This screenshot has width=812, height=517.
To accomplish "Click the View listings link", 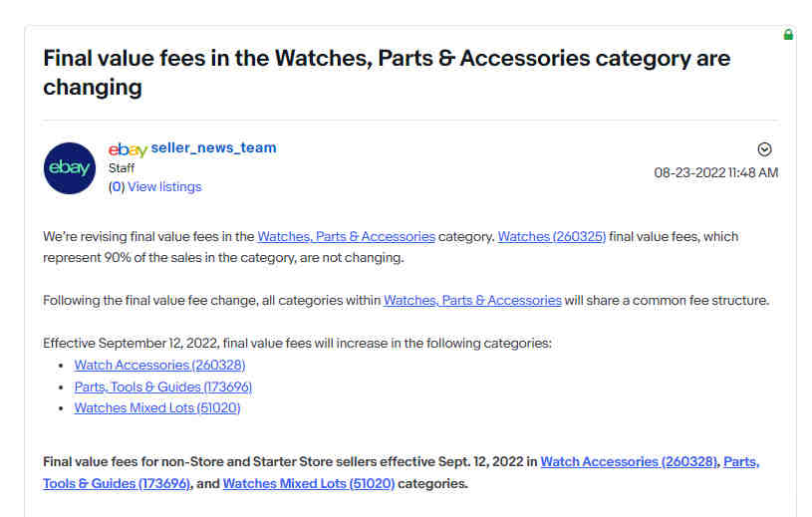I will pos(164,187).
